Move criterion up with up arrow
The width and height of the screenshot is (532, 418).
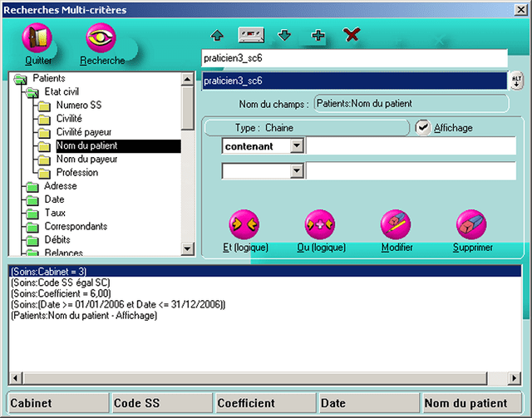pyautogui.click(x=217, y=36)
